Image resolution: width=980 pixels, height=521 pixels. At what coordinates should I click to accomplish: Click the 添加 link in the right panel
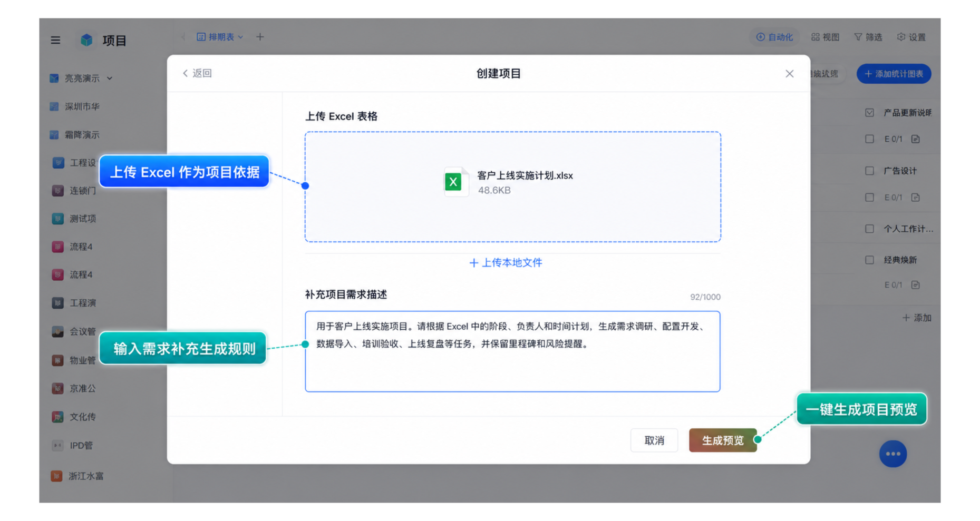[x=917, y=318]
